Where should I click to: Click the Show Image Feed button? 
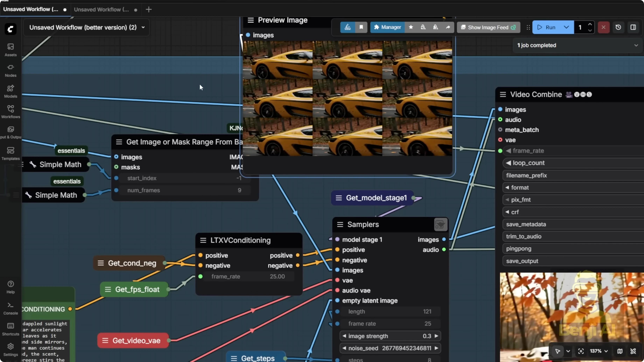click(x=488, y=27)
